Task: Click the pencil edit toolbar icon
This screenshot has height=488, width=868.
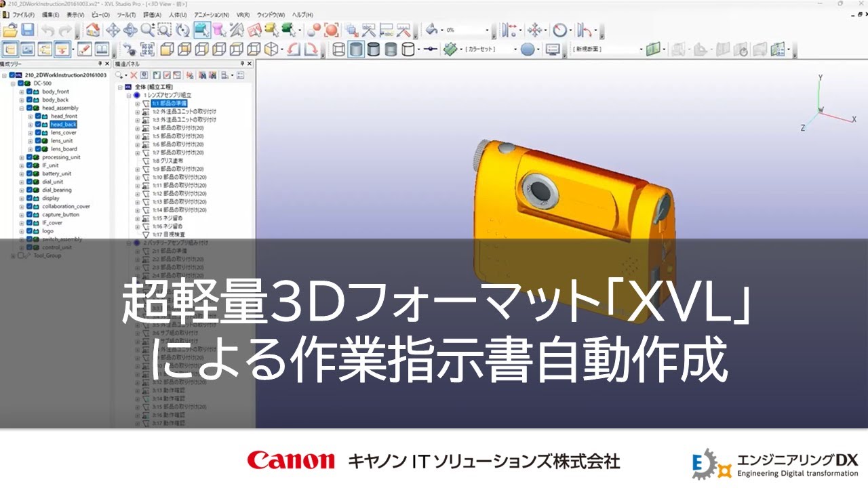Action: (85, 49)
